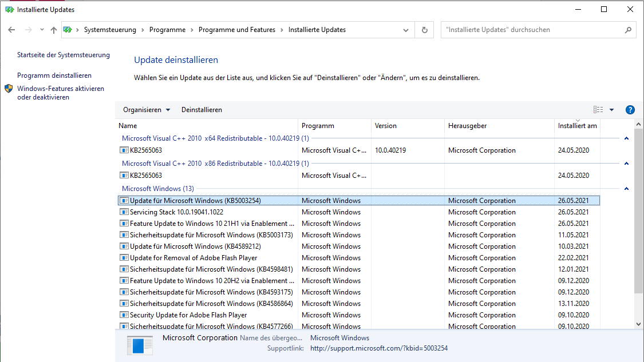Select KB2565063 with version 10.0.40219

coord(358,150)
